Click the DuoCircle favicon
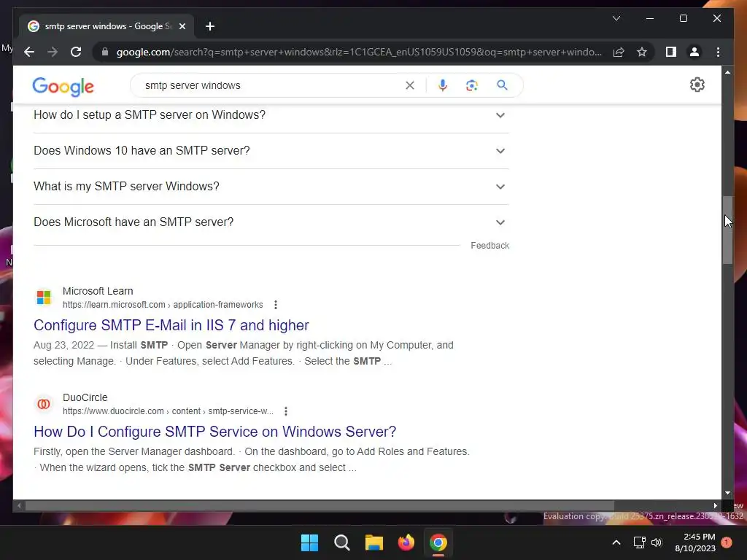The width and height of the screenshot is (747, 560). pyautogui.click(x=44, y=404)
